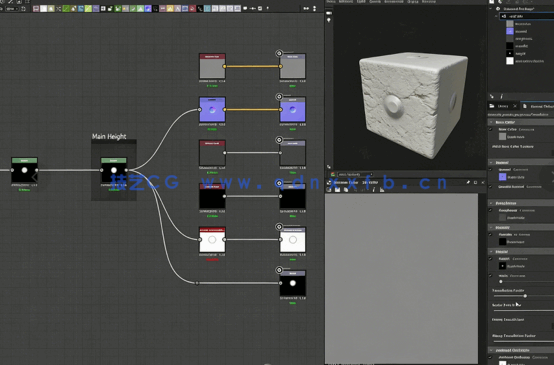Click the info 'i' icon in the 2D view toolbar
Viewport: 554px width, 365px height.
click(373, 190)
